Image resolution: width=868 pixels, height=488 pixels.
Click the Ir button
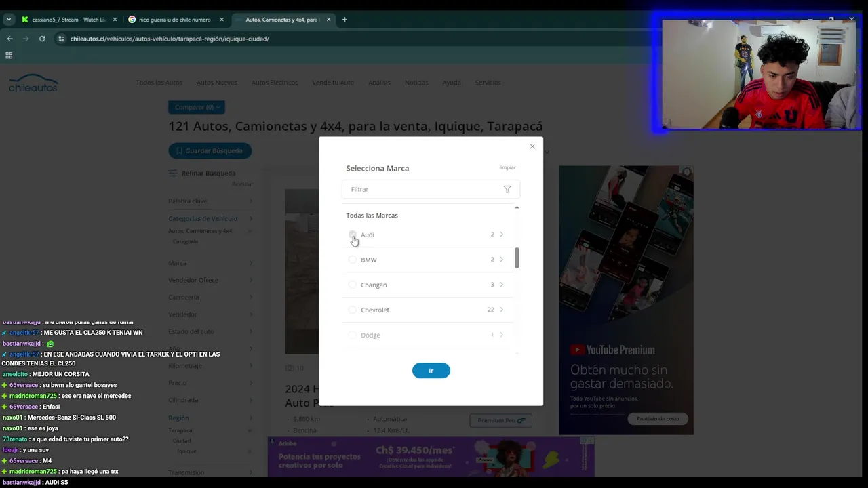431,371
